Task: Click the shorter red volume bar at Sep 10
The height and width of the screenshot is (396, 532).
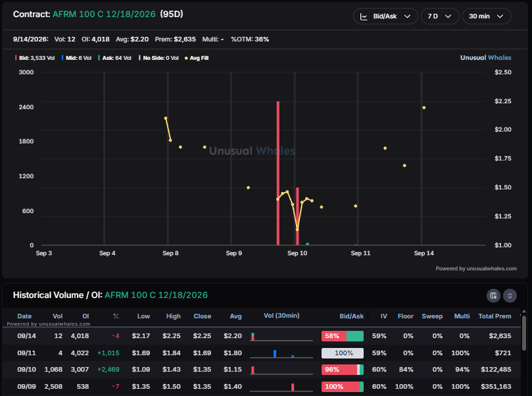Action: point(297,216)
